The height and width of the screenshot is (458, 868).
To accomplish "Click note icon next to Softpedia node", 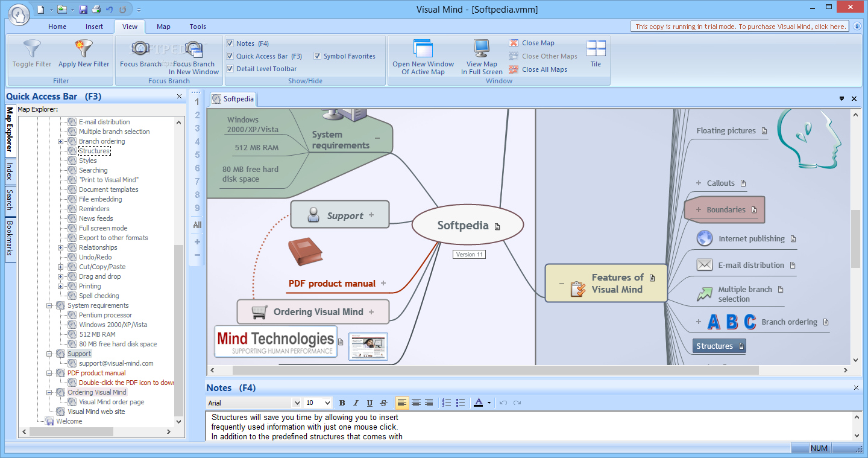I will [x=497, y=227].
